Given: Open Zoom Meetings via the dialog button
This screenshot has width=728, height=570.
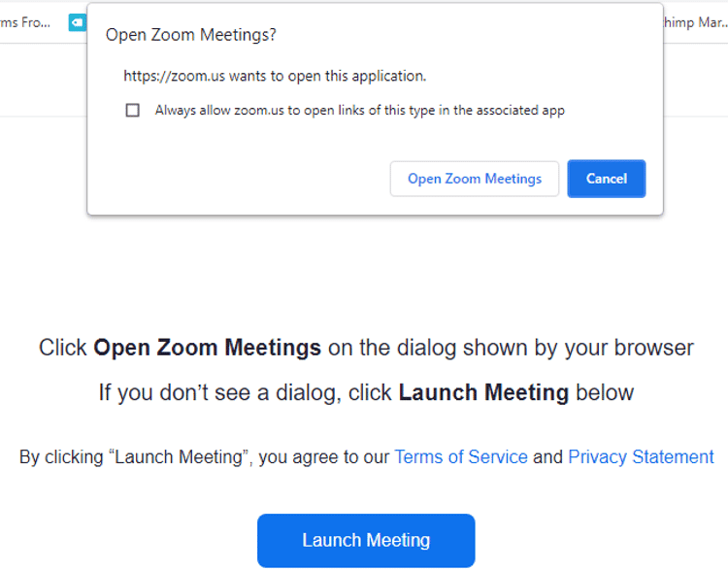Looking at the screenshot, I should [475, 179].
